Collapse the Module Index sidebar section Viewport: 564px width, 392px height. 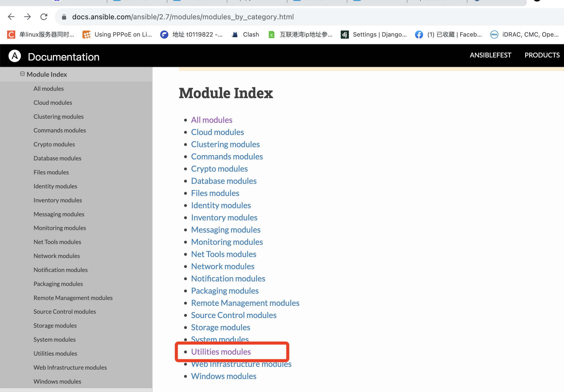point(22,74)
